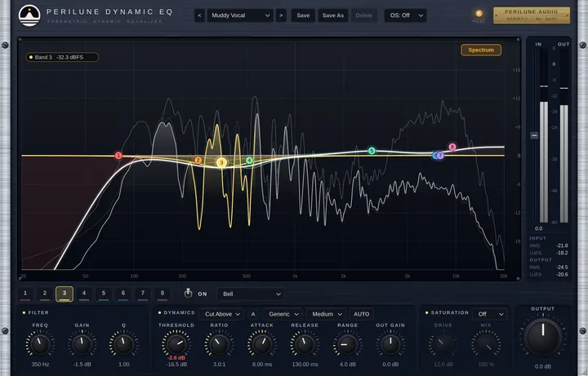Viewport: 588px width, 376px height.
Task: Click the Perilune moon logo
Action: (29, 15)
